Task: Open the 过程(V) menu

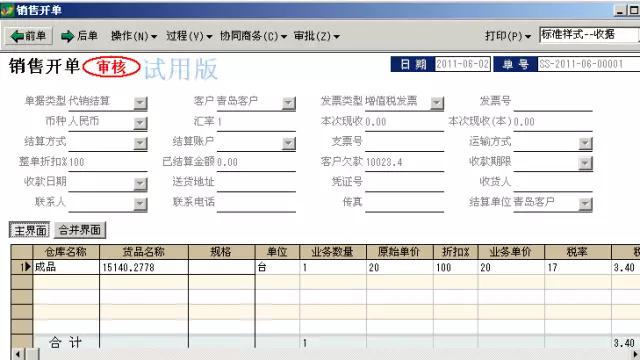Action: pyautogui.click(x=189, y=36)
